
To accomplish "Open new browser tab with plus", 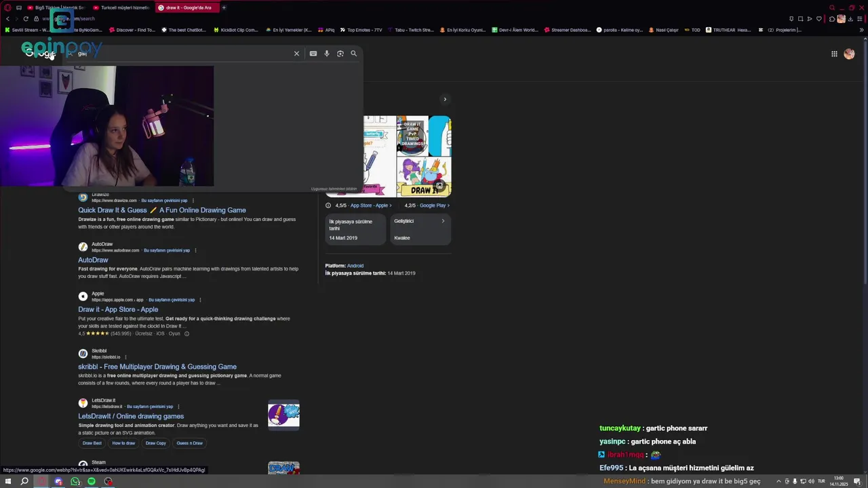I will 224,7.
